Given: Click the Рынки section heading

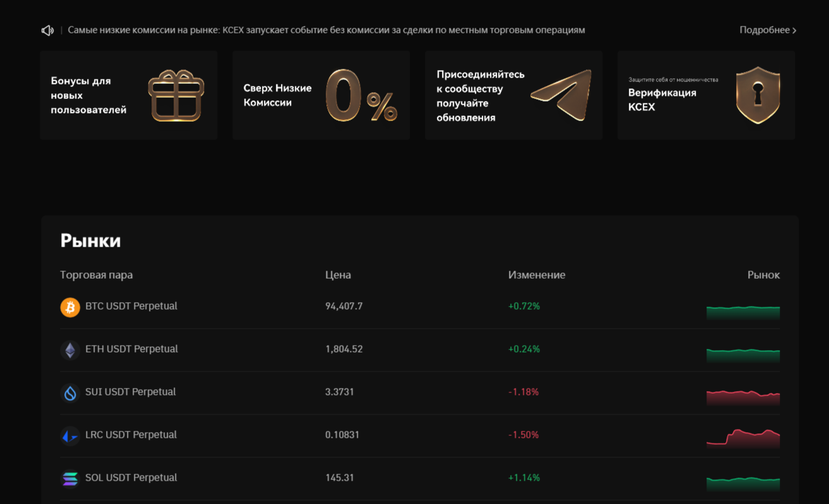Looking at the screenshot, I should pos(90,241).
